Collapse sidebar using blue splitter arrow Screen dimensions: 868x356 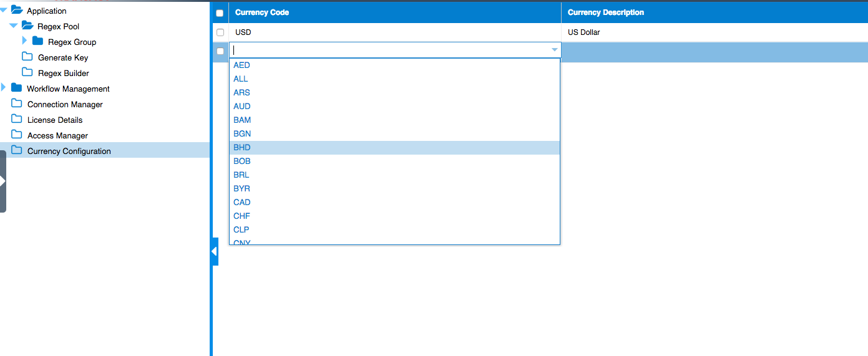click(x=214, y=251)
